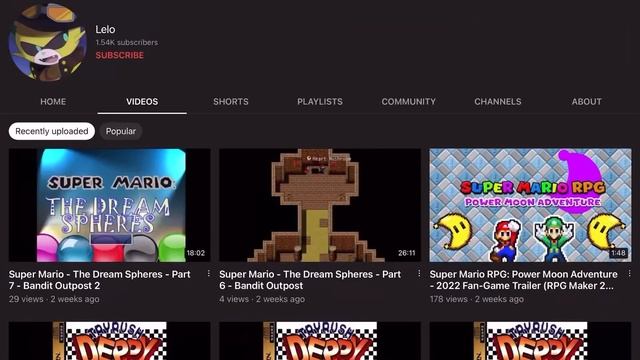Play the Dream Spheres Part 6 thumbnail

pos(320,205)
